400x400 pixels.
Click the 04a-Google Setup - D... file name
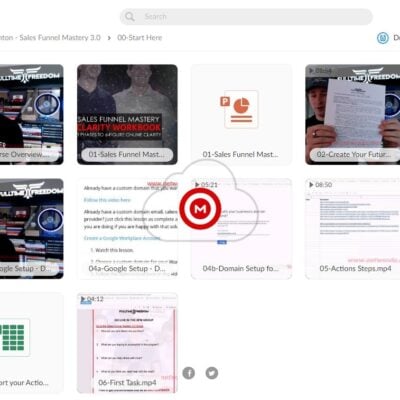click(127, 269)
